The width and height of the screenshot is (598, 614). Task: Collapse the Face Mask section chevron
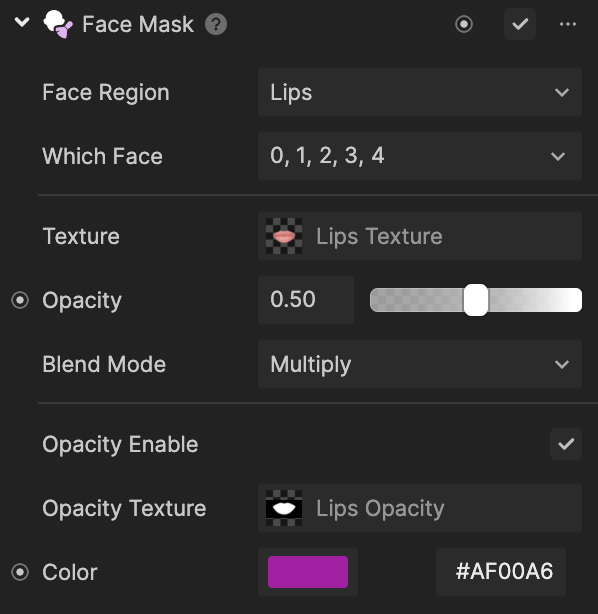tap(22, 22)
